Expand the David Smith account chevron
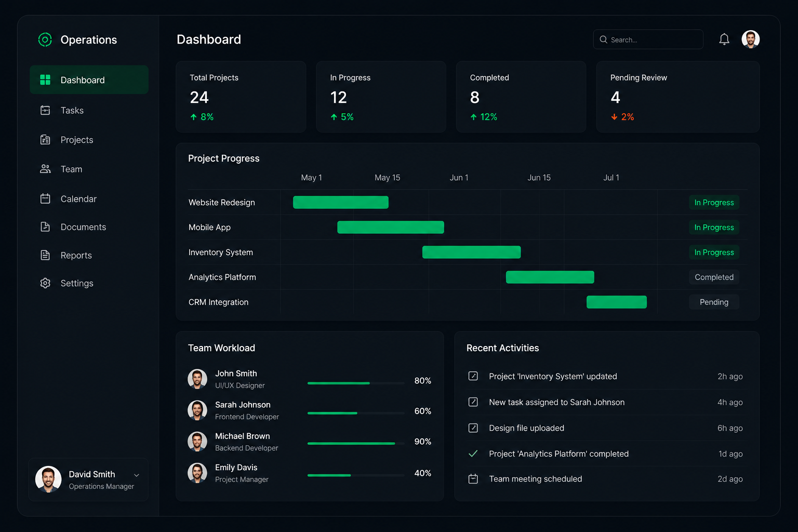The height and width of the screenshot is (532, 798). 137,475
